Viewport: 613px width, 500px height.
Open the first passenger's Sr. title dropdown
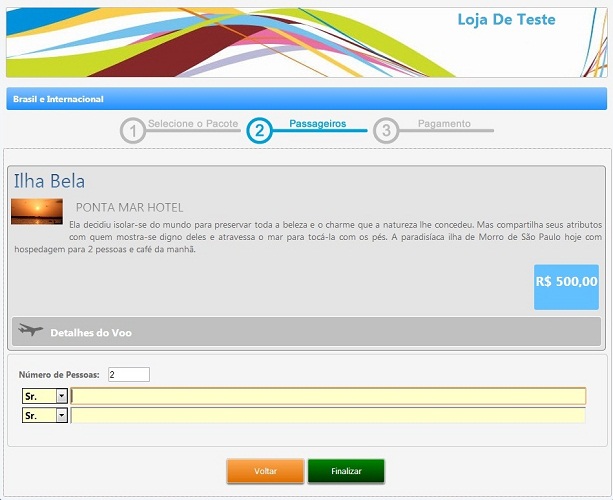pyautogui.click(x=45, y=396)
